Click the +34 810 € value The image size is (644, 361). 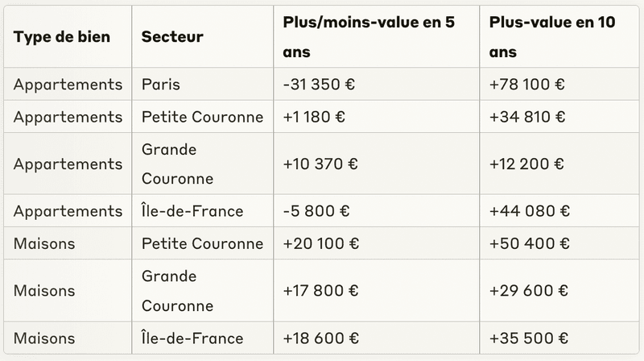[527, 117]
